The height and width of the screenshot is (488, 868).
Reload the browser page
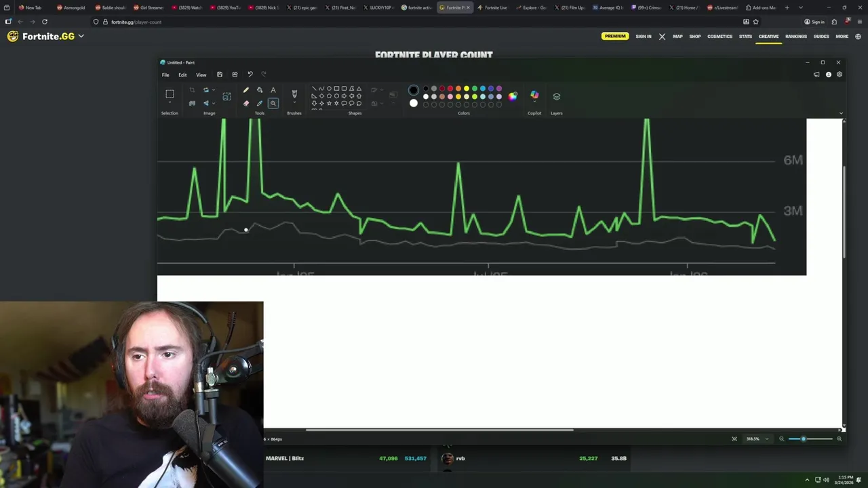pos(45,22)
